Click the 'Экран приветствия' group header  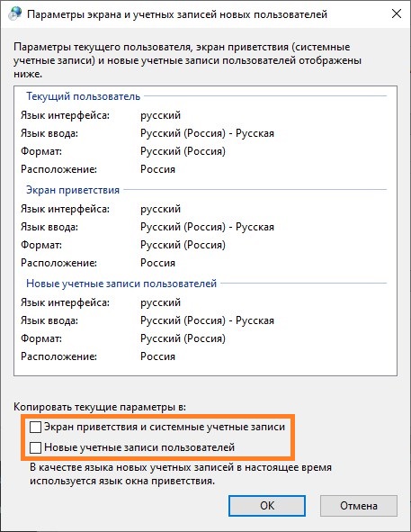click(73, 190)
